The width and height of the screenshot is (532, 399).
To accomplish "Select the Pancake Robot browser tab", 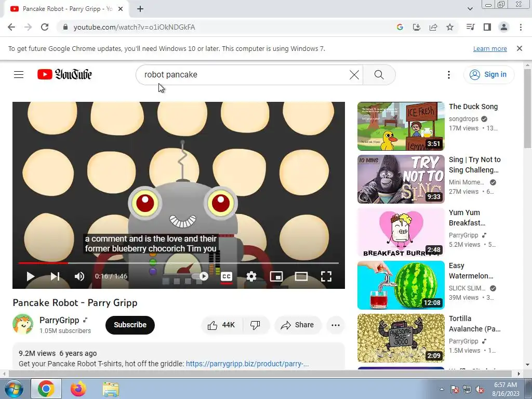I will [66, 9].
